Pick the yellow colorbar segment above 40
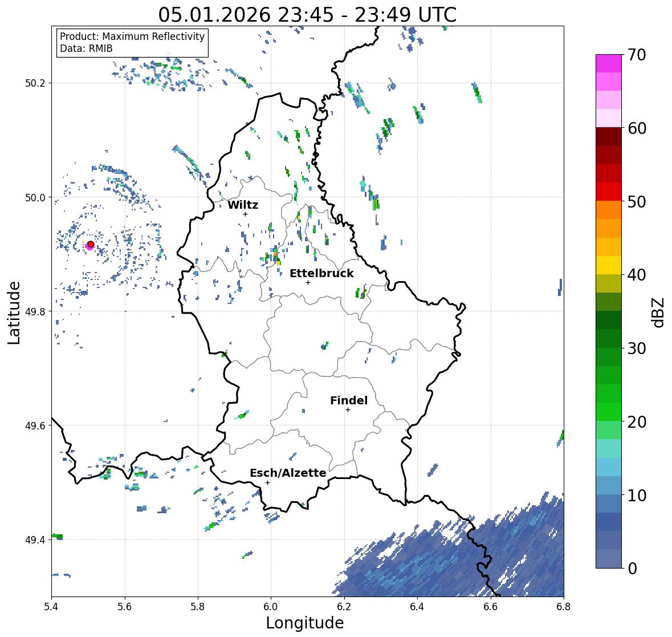The height and width of the screenshot is (637, 672). [609, 265]
